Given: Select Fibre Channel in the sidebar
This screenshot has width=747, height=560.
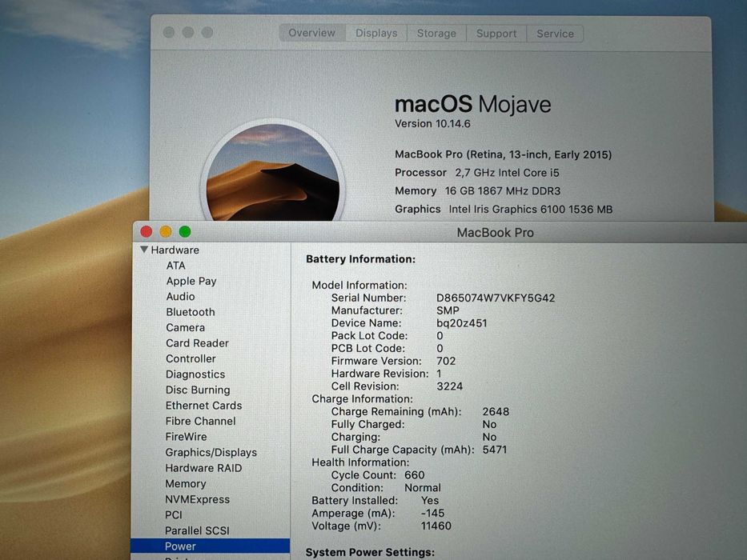Looking at the screenshot, I should point(201,421).
